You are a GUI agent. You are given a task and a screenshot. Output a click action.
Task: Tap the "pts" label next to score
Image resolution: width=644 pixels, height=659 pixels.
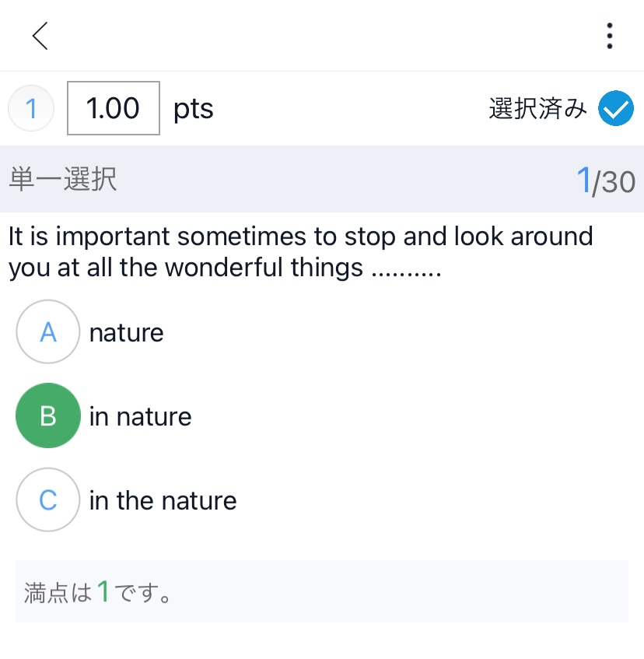[194, 109]
